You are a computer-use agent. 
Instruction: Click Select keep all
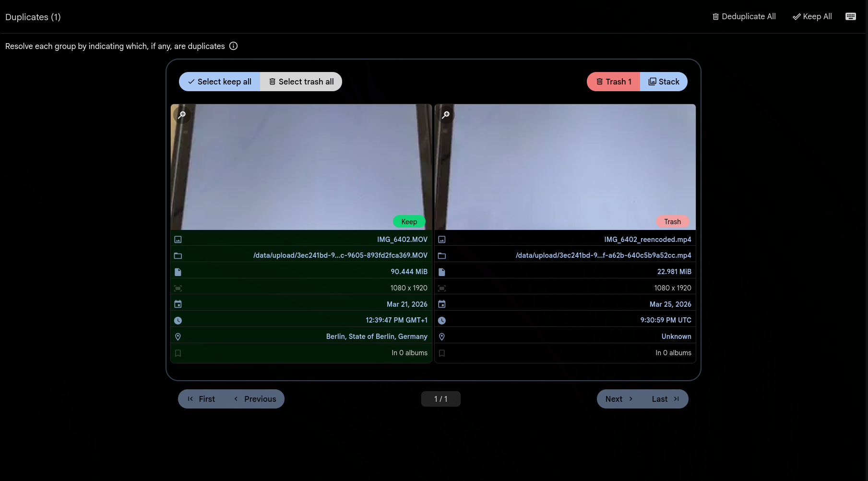pyautogui.click(x=219, y=81)
